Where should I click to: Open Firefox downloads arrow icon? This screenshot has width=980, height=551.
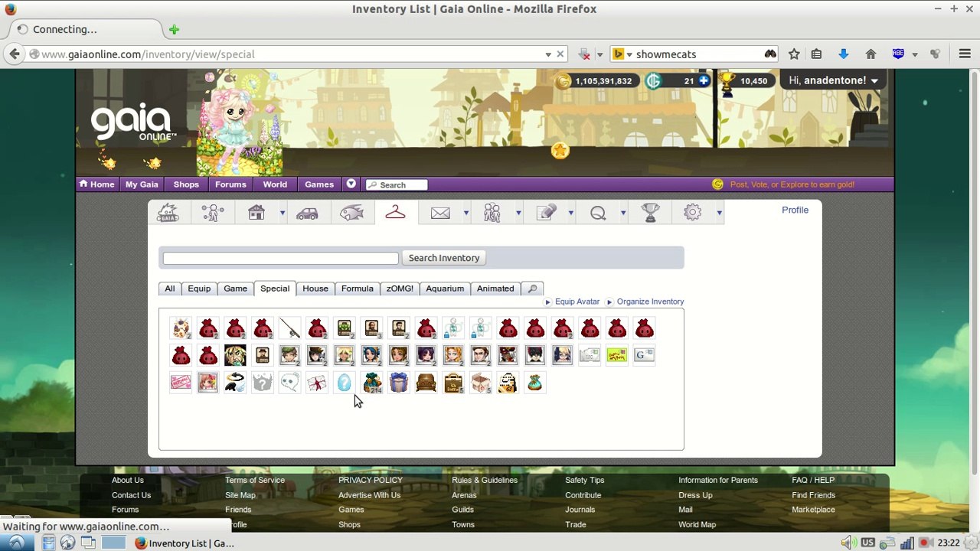coord(843,54)
